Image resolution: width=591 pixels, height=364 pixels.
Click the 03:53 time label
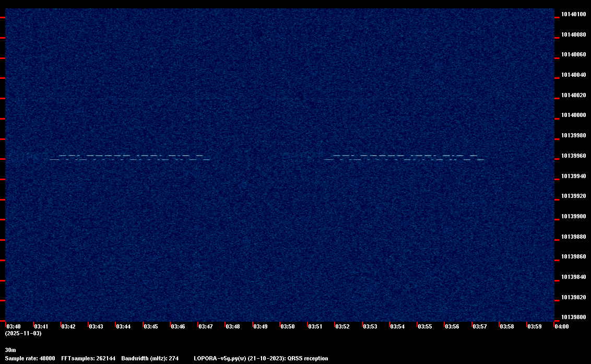(x=370, y=326)
